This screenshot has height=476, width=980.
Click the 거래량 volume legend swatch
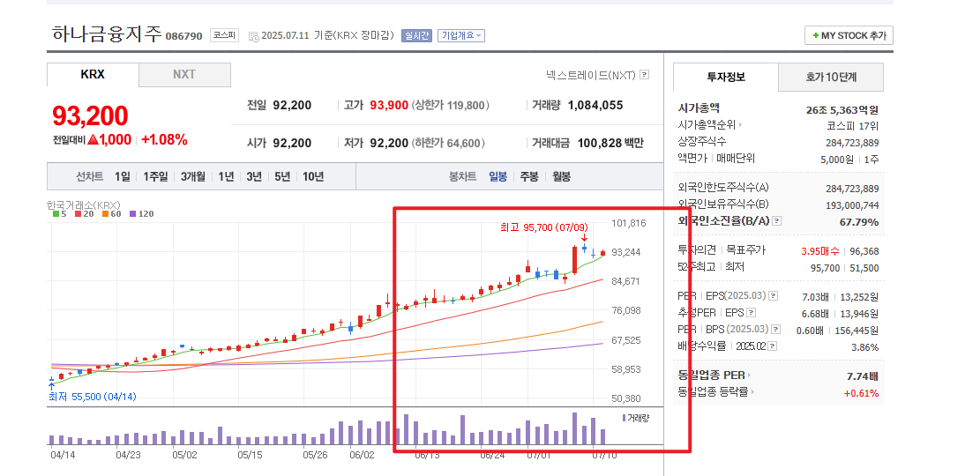click(x=625, y=418)
